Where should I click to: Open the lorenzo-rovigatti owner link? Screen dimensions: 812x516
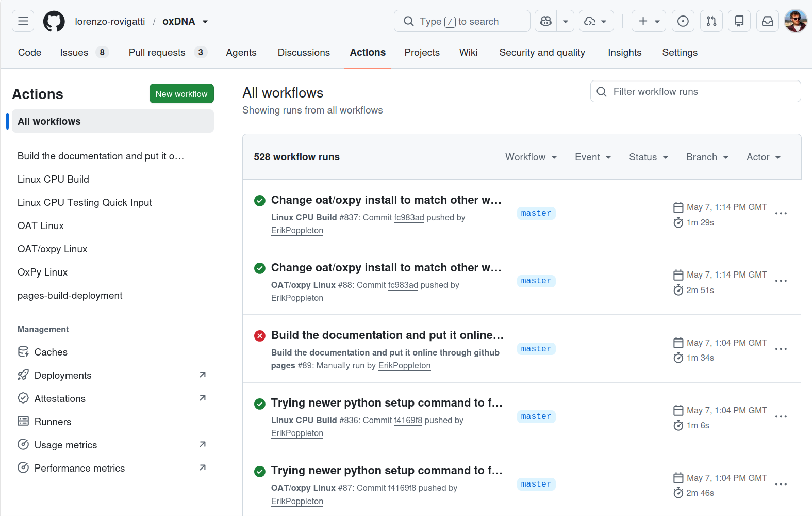pyautogui.click(x=110, y=21)
